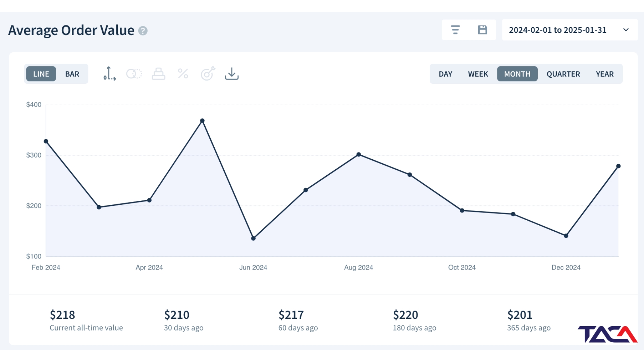Screen dimensions: 644x362
Task: Select QUARTER interval tab
Action: tap(563, 74)
